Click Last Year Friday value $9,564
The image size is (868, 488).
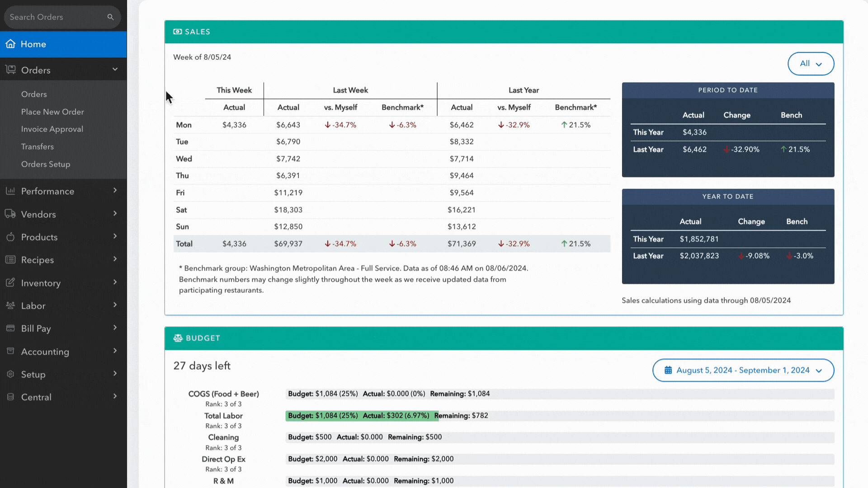point(462,192)
